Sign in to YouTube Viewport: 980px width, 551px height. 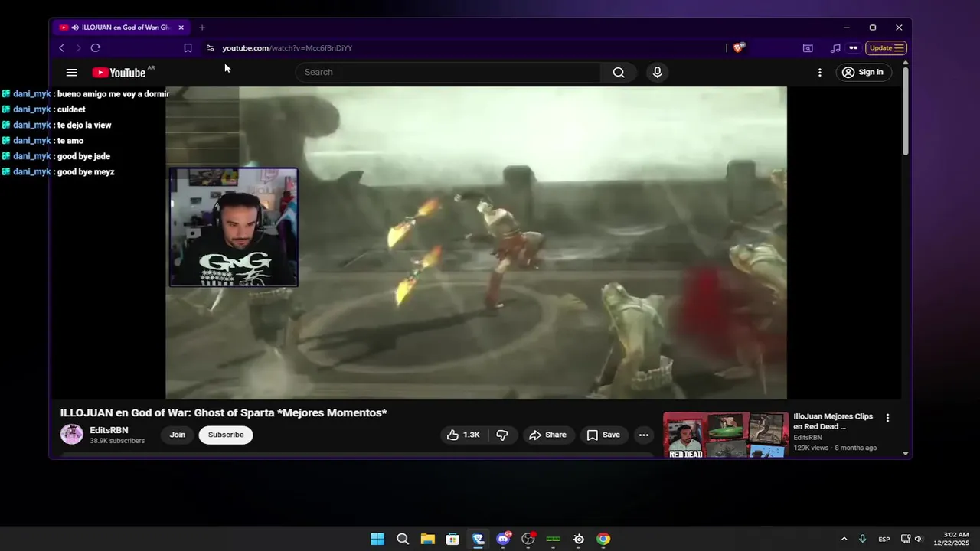click(863, 73)
